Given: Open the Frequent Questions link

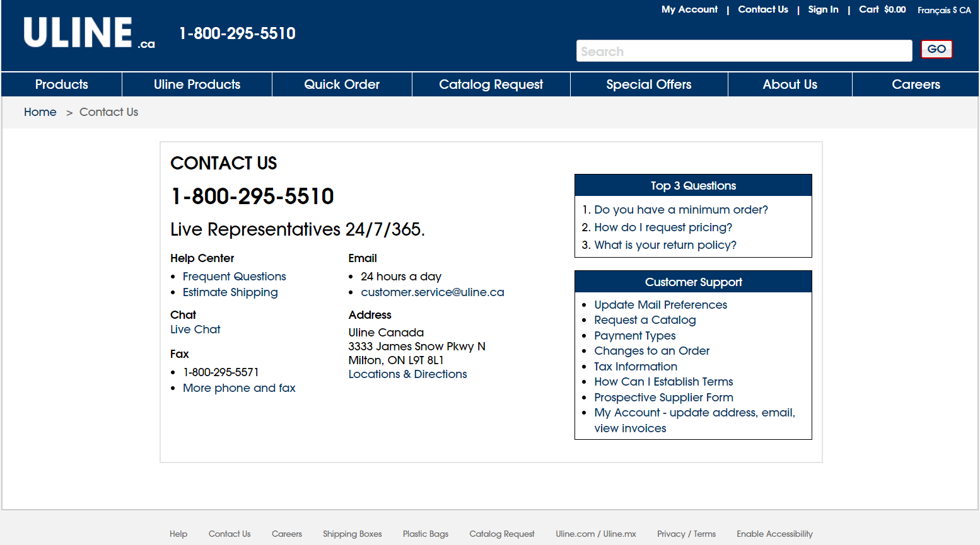Looking at the screenshot, I should coord(235,277).
